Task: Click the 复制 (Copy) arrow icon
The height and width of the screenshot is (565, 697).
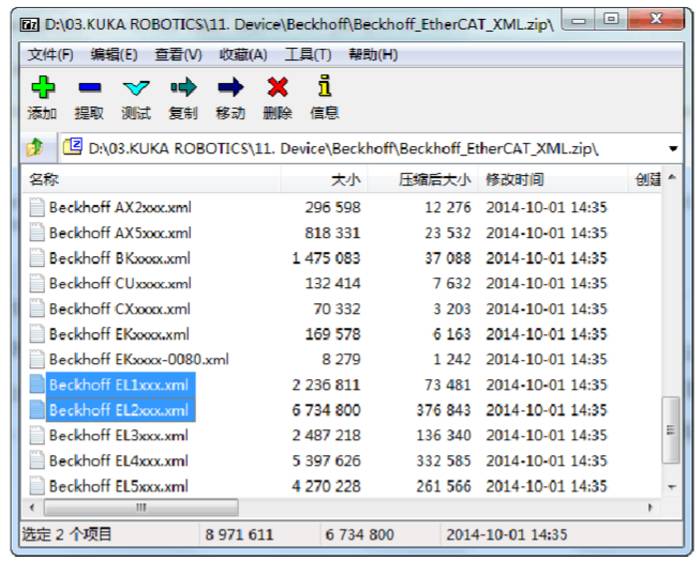Action: (183, 87)
